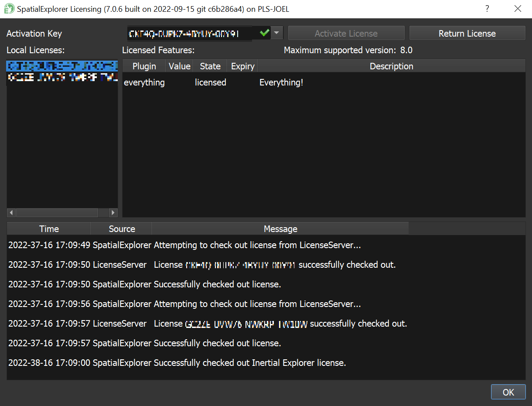The image size is (532, 406).
Task: Click the SpatialExplorer app icon in title bar
Action: click(9, 9)
